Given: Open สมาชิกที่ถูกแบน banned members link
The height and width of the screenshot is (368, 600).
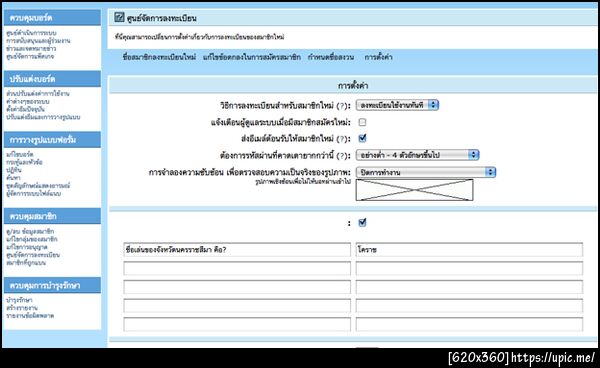Looking at the screenshot, I should 26,263.
